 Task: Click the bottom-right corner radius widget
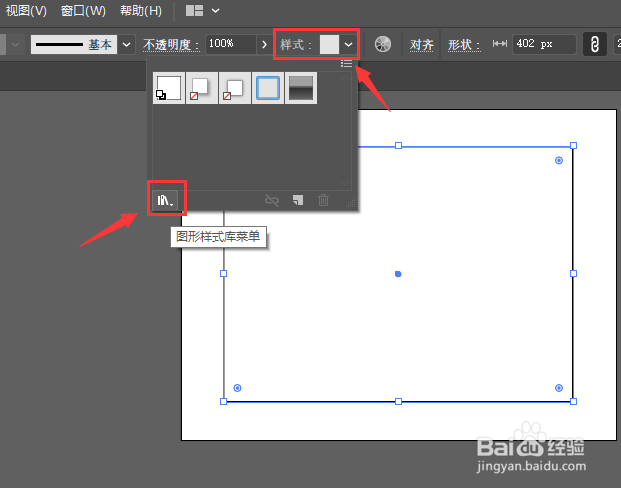point(559,388)
